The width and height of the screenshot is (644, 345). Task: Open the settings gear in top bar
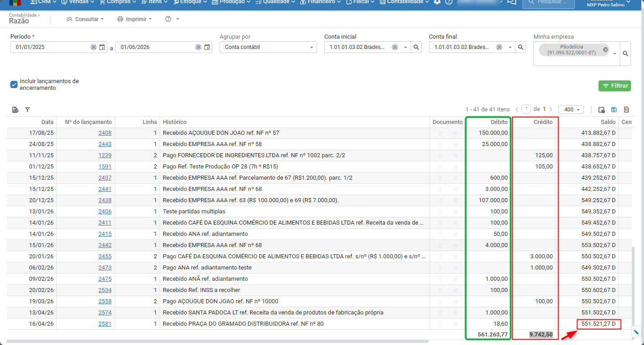coord(437,2)
